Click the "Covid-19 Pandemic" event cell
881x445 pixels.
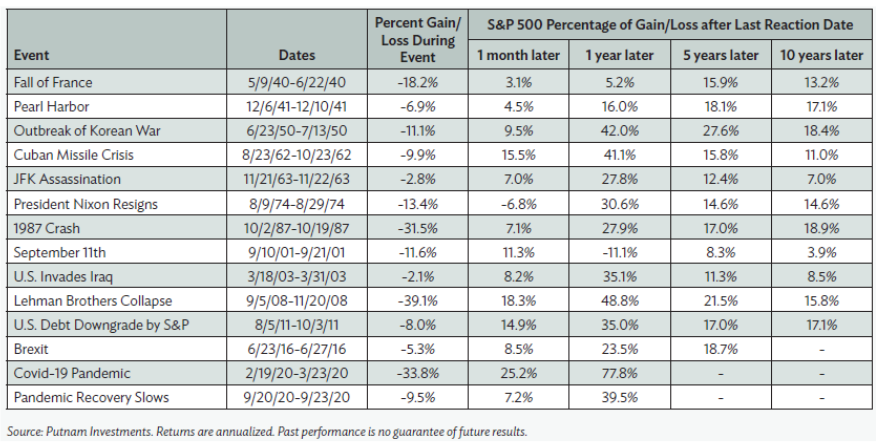[x=72, y=374]
